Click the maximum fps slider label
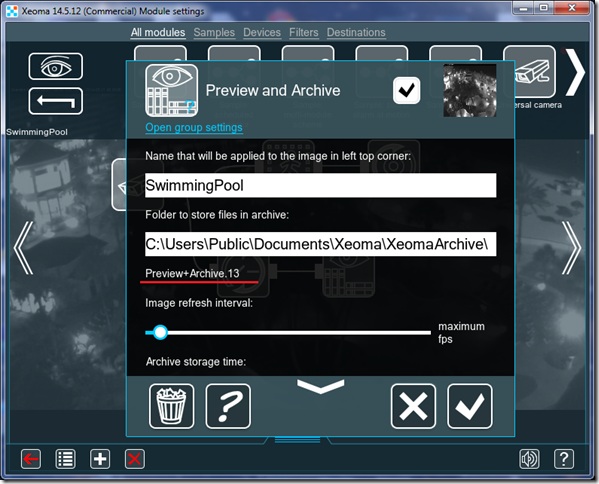 [x=461, y=333]
